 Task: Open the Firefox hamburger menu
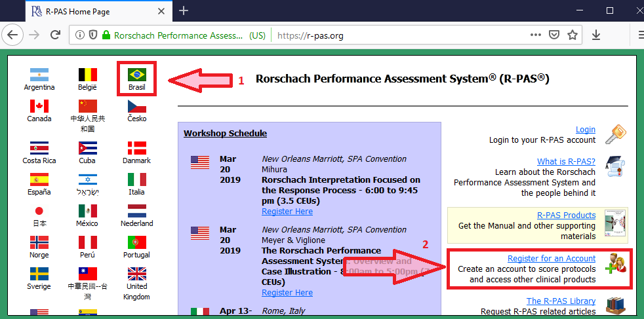tap(635, 35)
